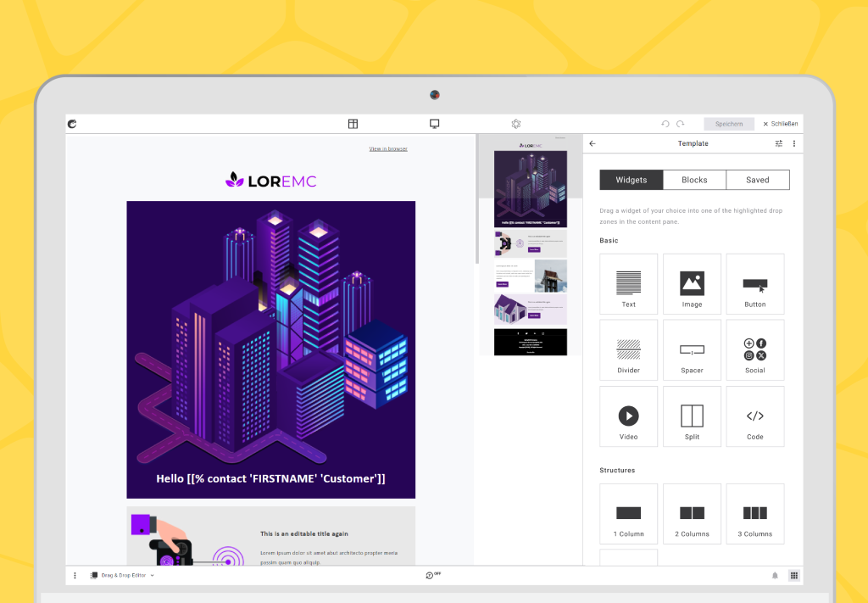
Task: Click the city hero thumbnail in minimap
Action: 531,189
